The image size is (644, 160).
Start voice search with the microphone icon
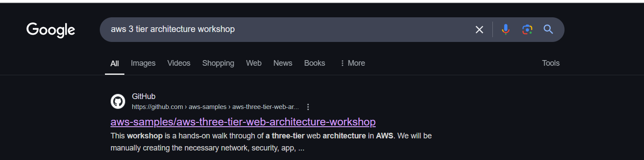point(506,29)
